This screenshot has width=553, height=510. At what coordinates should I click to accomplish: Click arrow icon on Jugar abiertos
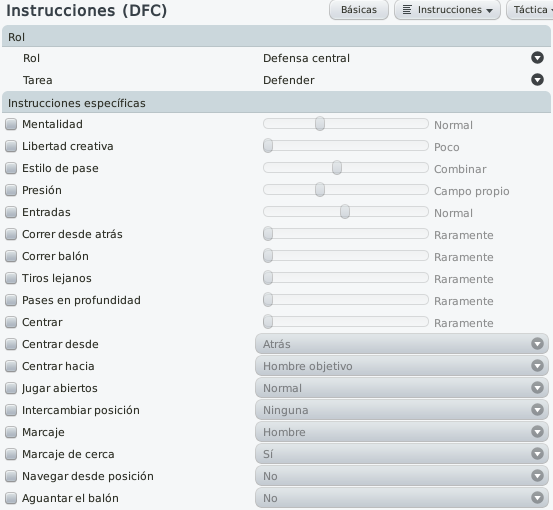[537, 388]
